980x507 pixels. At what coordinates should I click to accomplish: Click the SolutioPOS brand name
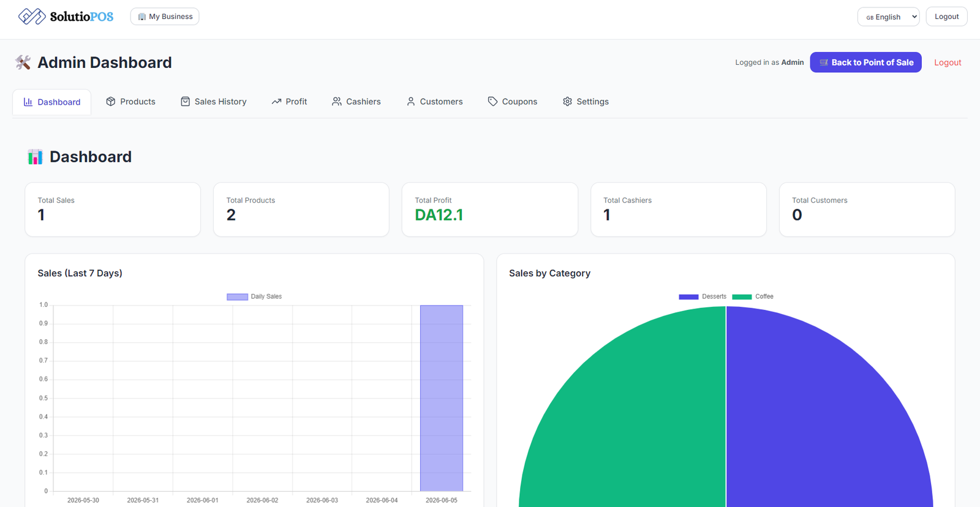pyautogui.click(x=81, y=17)
